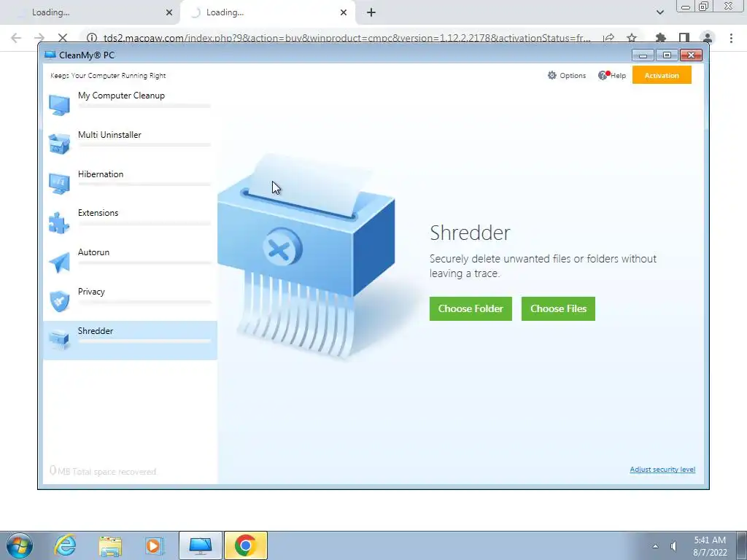Click the Privacy shield icon
This screenshot has height=560, width=747.
pos(59,301)
